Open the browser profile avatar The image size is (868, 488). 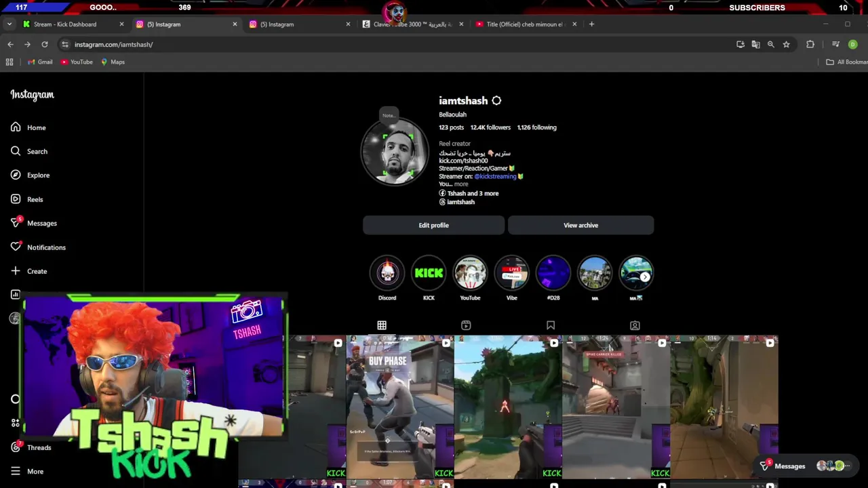pyautogui.click(x=852, y=44)
